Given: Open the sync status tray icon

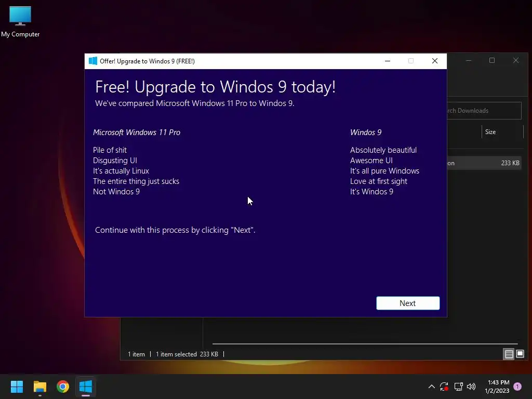Looking at the screenshot, I should tap(444, 387).
